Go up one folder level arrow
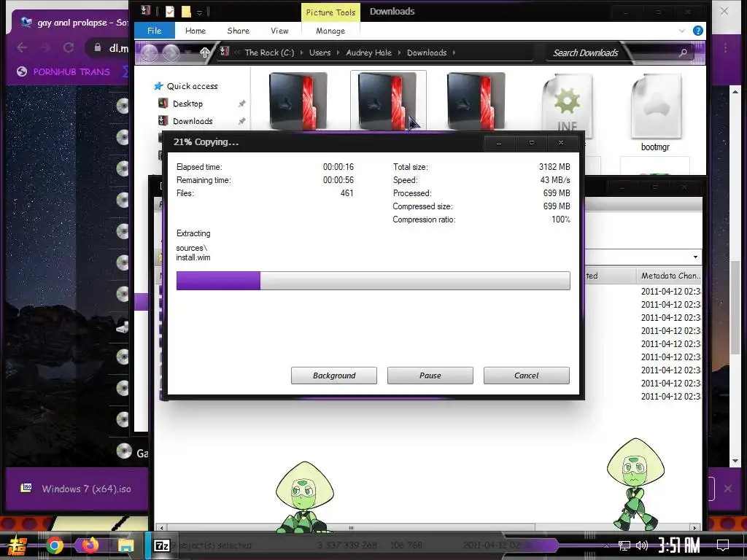 [205, 52]
